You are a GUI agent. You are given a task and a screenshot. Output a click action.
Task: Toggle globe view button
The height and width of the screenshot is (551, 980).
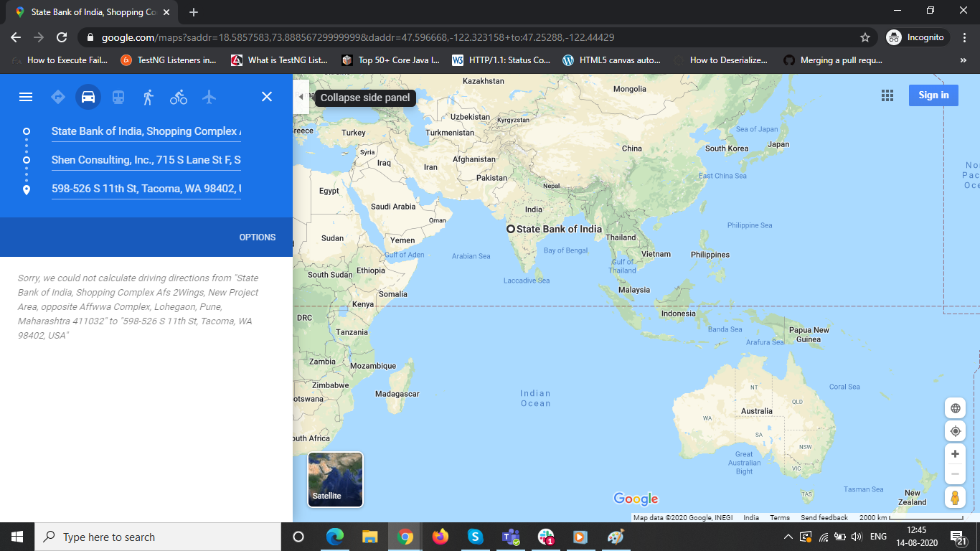pyautogui.click(x=955, y=408)
